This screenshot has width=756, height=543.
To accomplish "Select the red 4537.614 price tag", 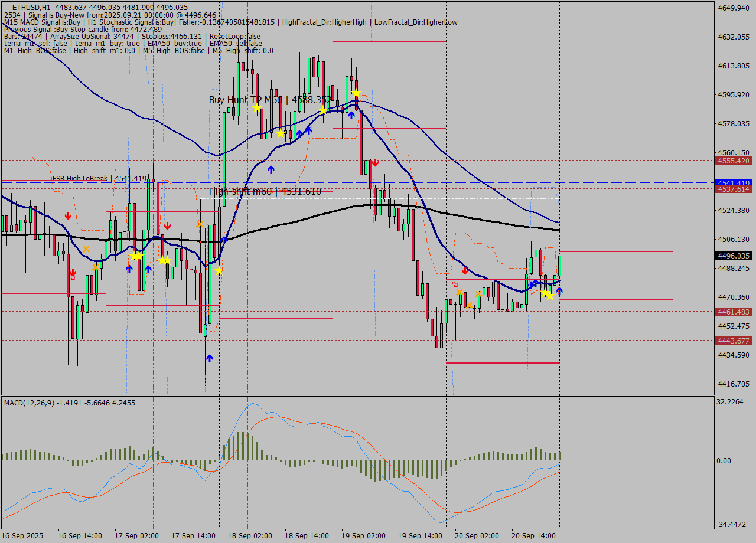I will [733, 189].
